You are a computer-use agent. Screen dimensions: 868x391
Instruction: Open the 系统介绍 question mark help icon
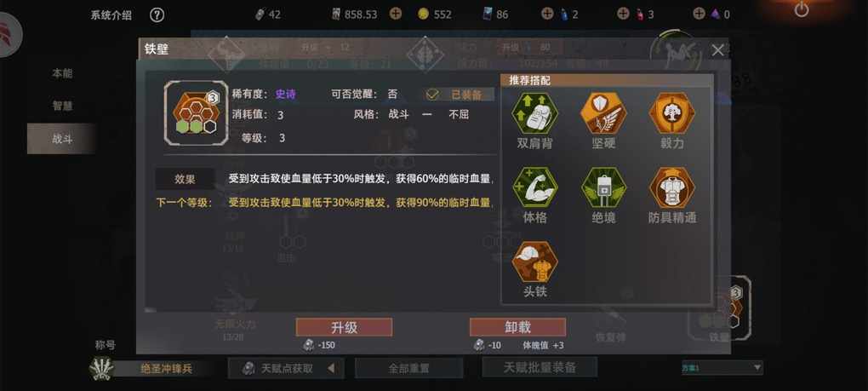tap(157, 15)
